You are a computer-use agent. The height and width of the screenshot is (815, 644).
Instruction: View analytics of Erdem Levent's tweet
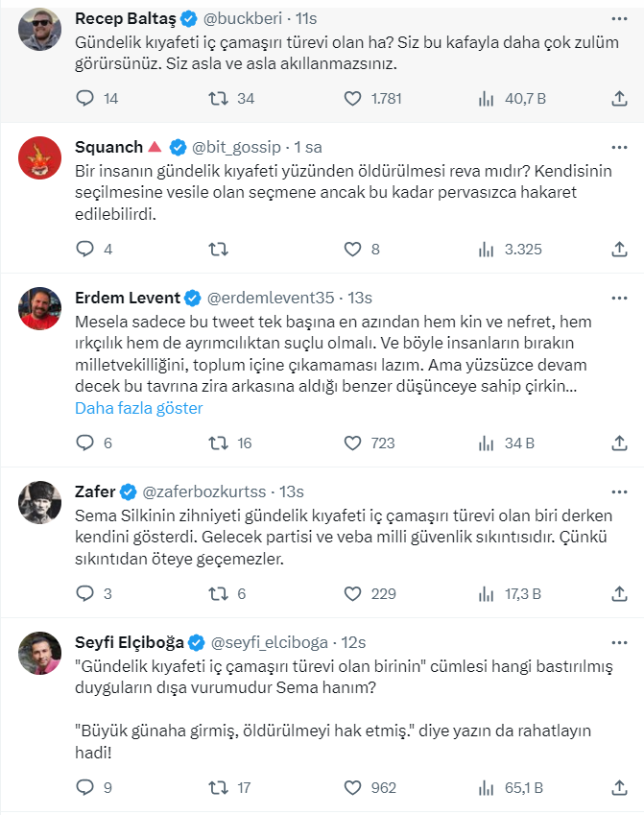pyautogui.click(x=487, y=443)
